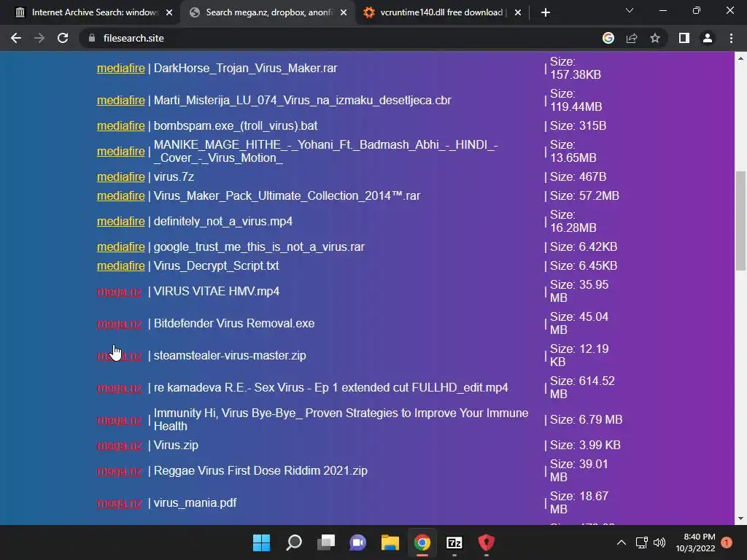Select text 'Size: 315B'
747x560 pixels.
coord(578,125)
